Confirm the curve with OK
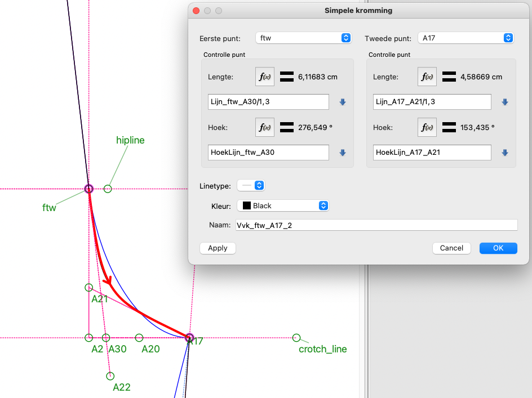Image resolution: width=532 pixels, height=398 pixels. point(498,248)
